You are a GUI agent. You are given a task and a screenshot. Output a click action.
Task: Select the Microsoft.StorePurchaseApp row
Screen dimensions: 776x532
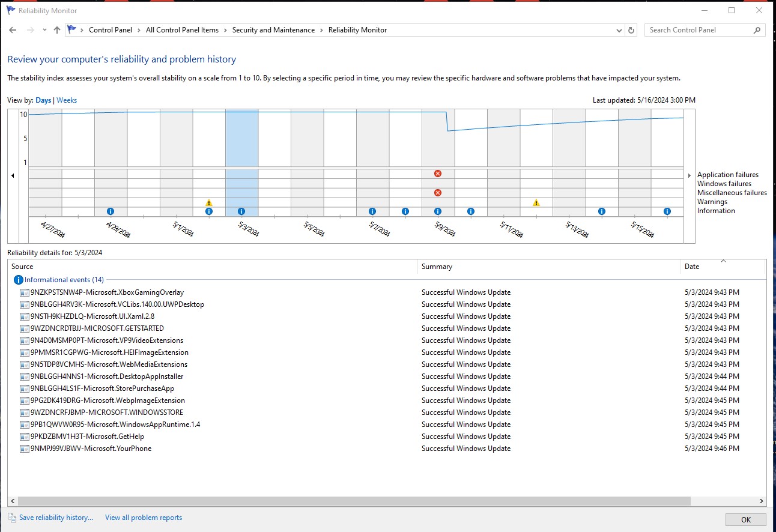(387, 388)
